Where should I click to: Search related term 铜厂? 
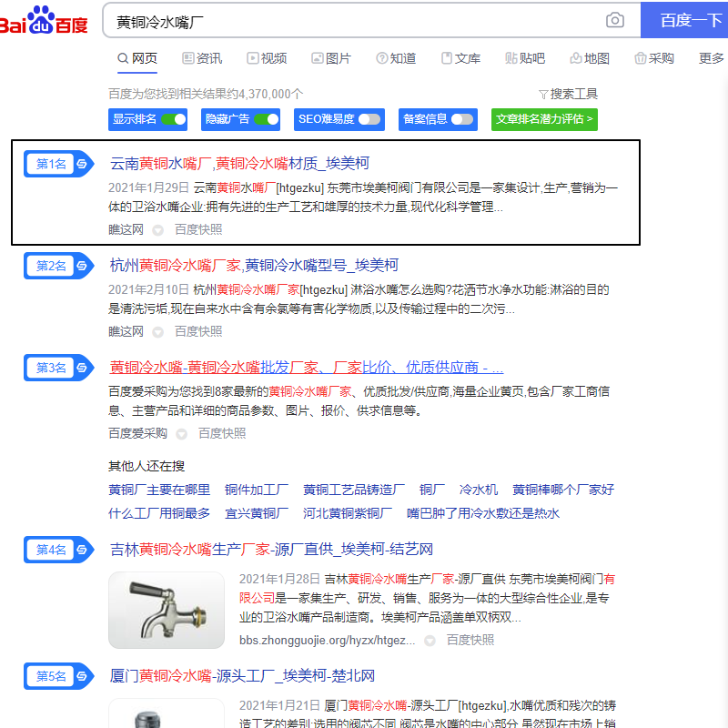431,490
